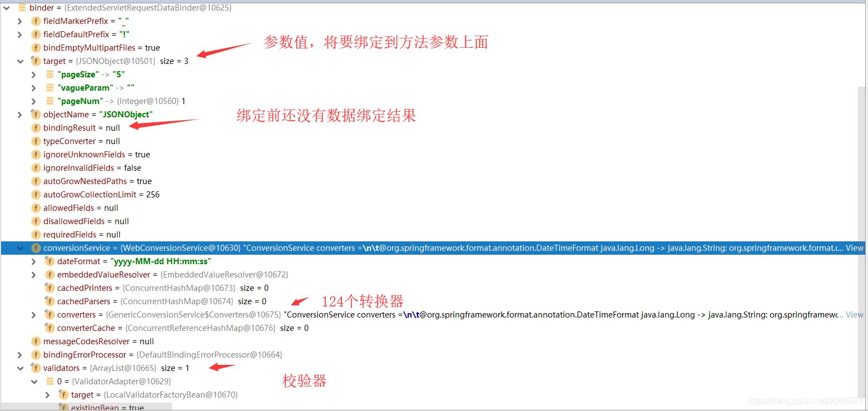Image resolution: width=868 pixels, height=411 pixels.
Task: Expand the fieldDefaultPrefix node
Action: [20, 34]
